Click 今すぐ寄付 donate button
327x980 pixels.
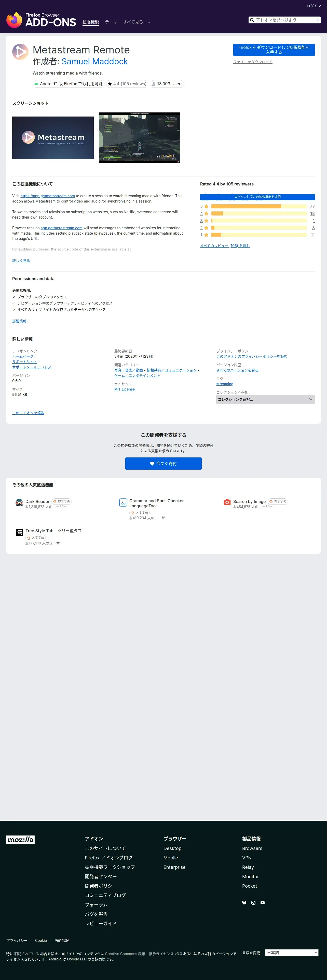[163, 463]
